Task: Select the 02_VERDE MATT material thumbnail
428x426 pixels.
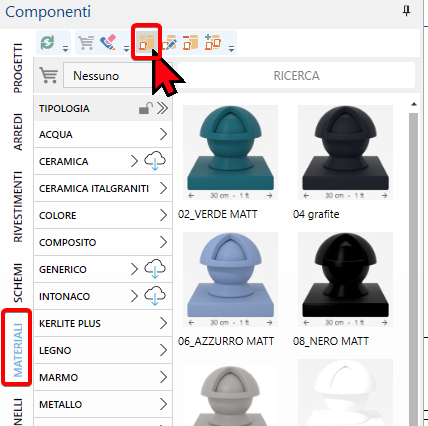Action: click(230, 153)
